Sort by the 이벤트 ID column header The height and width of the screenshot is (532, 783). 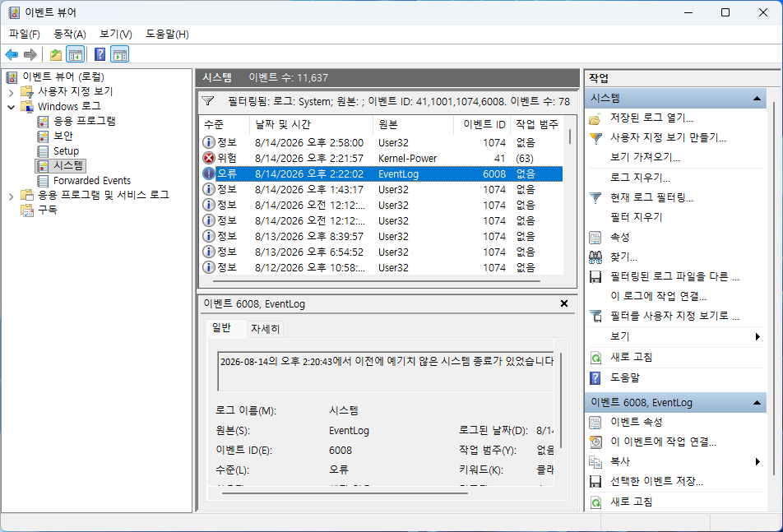coord(482,124)
